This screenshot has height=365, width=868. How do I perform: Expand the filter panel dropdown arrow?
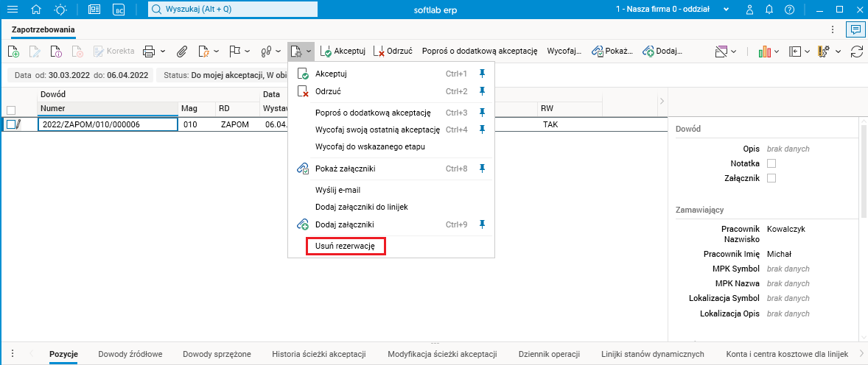(x=733, y=52)
